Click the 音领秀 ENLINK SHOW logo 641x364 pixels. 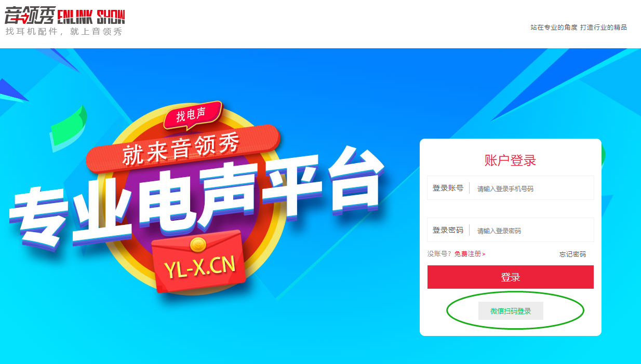(x=65, y=16)
